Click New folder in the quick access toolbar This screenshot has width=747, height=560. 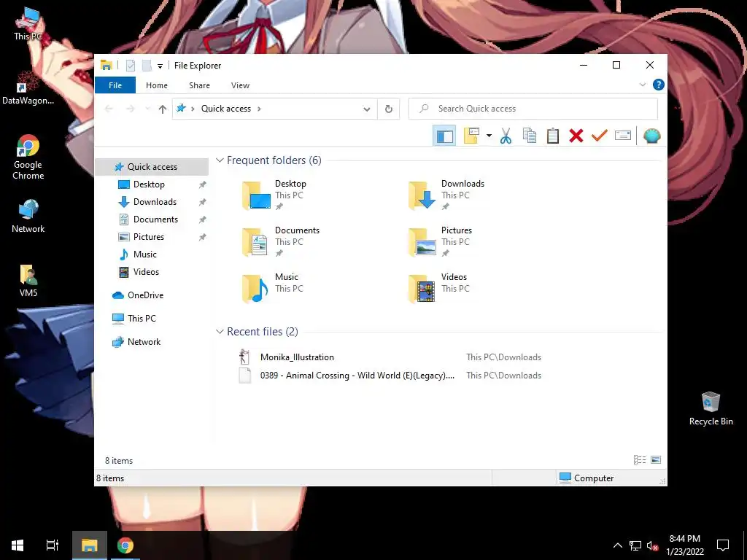click(147, 66)
